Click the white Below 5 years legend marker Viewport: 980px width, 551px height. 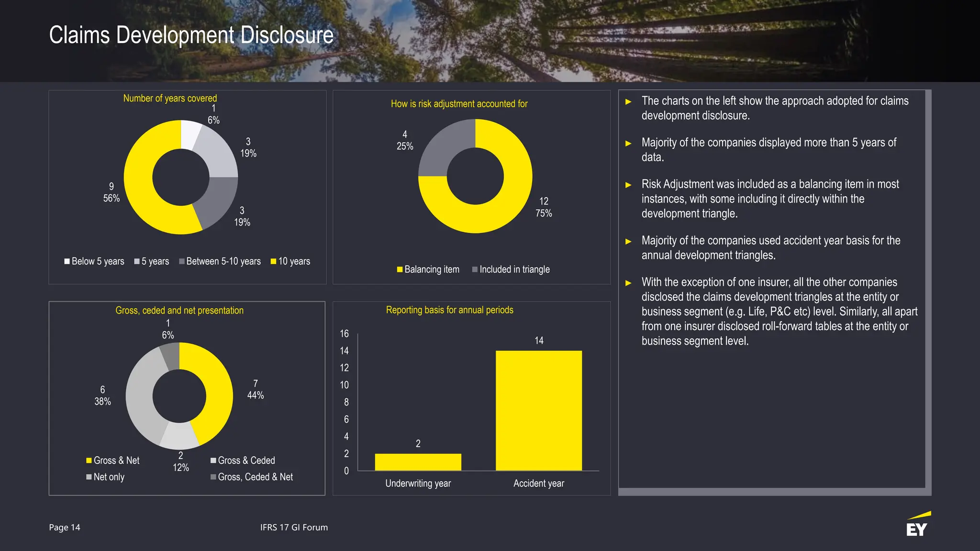[x=67, y=261]
